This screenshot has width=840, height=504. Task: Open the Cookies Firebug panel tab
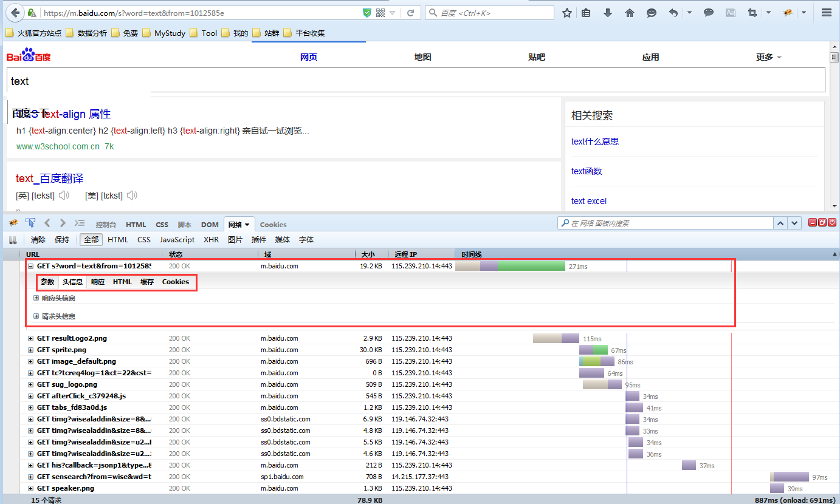point(273,225)
